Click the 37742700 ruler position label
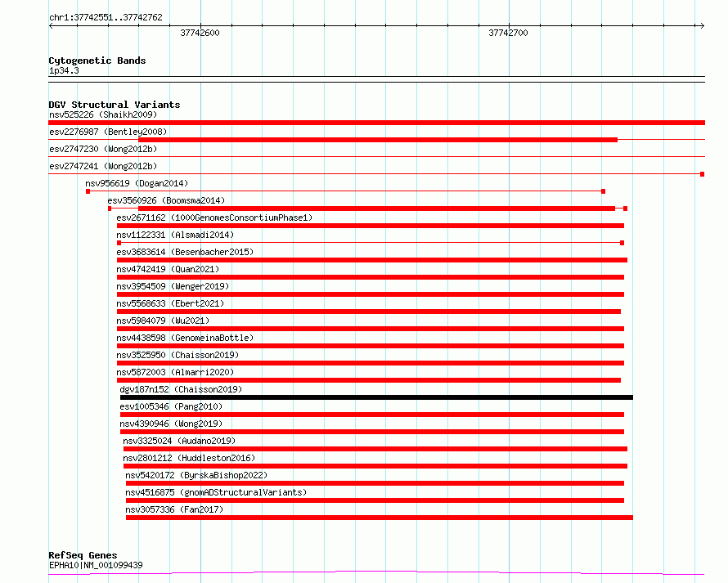728x583 pixels. click(x=508, y=33)
